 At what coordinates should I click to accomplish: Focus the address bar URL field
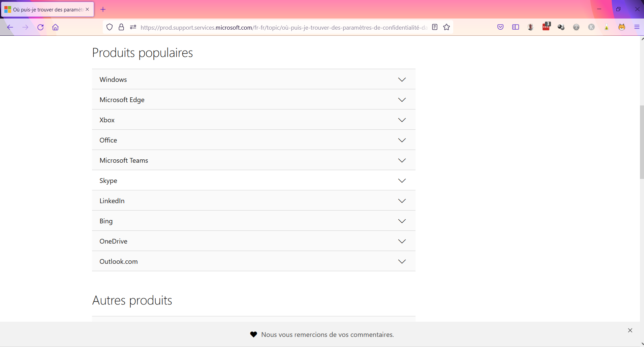[x=284, y=27]
